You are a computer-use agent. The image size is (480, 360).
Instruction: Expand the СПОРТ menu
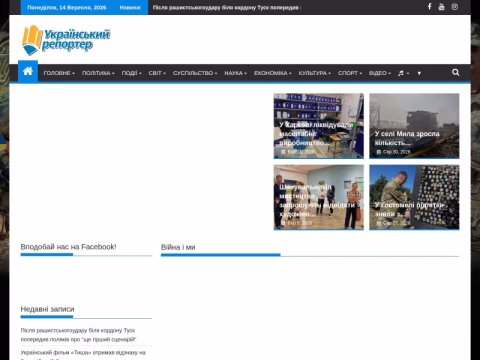[x=350, y=73]
